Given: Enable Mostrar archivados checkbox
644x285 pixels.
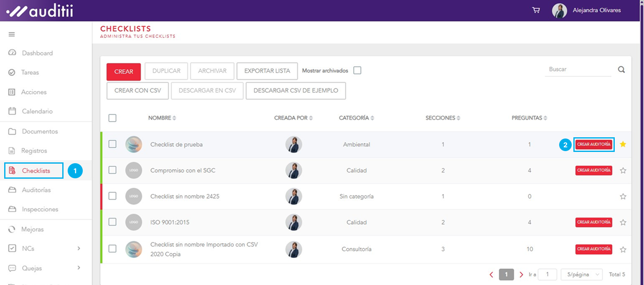Looking at the screenshot, I should click(x=357, y=71).
